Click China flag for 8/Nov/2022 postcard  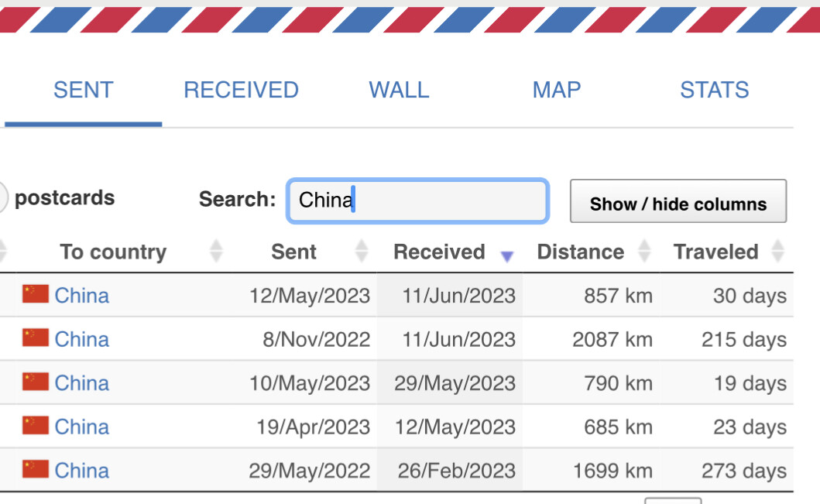pos(36,338)
